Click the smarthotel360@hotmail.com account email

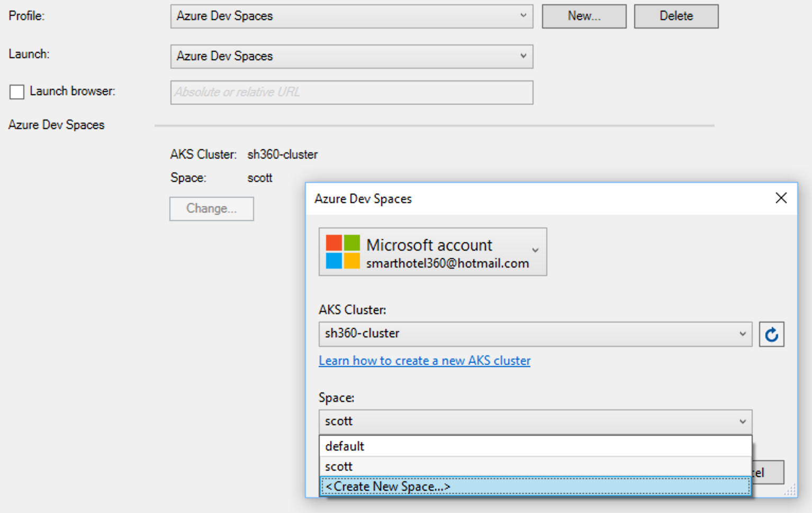[447, 263]
